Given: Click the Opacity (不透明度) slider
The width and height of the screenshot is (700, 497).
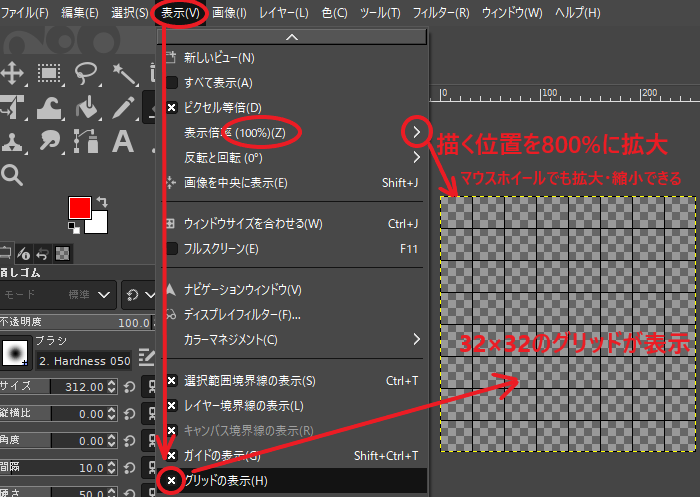Looking at the screenshot, I should tap(77, 322).
